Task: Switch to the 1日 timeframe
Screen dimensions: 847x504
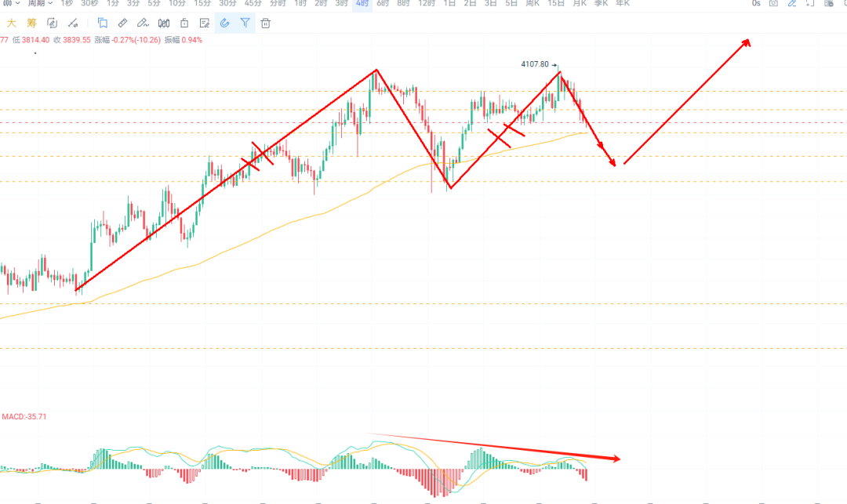Action: [449, 4]
